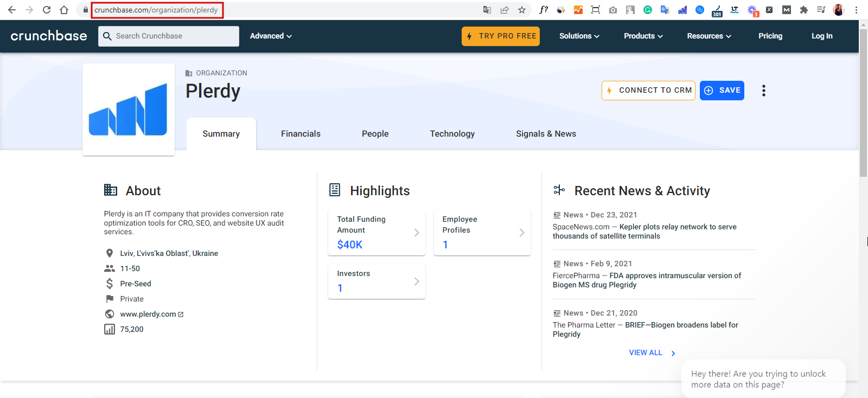Focus the Search Crunchbase field
This screenshot has height=398, width=868.
point(169,36)
